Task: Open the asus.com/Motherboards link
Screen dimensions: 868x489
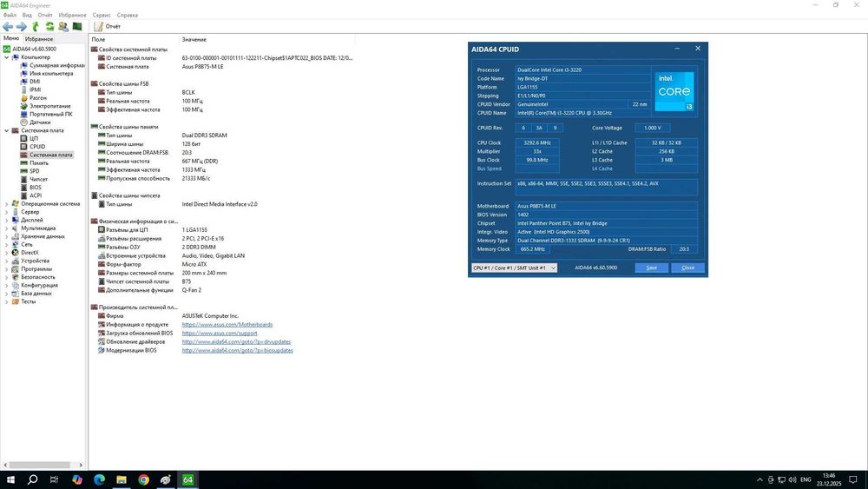Action: click(227, 325)
